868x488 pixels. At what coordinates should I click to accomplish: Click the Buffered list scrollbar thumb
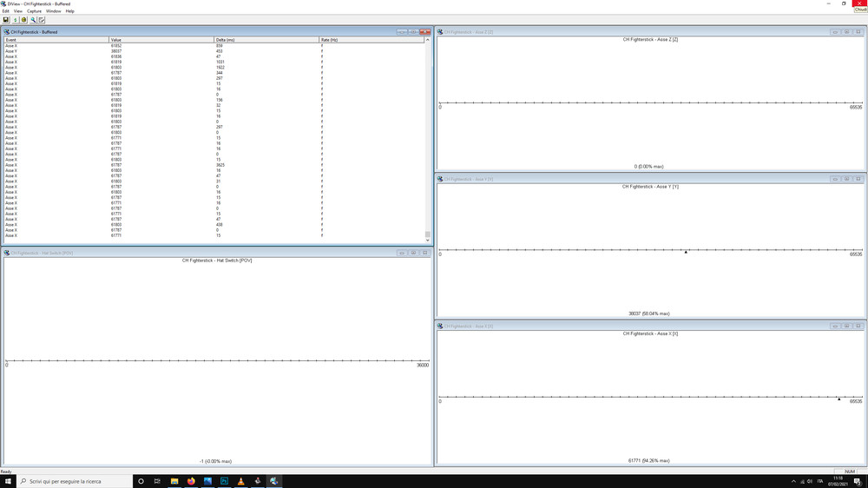point(427,234)
